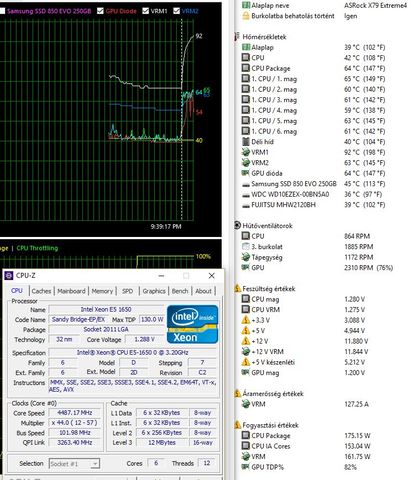The image size is (414, 480).
Task: Click the Feszültség értékek warning icon
Action: (x=237, y=288)
